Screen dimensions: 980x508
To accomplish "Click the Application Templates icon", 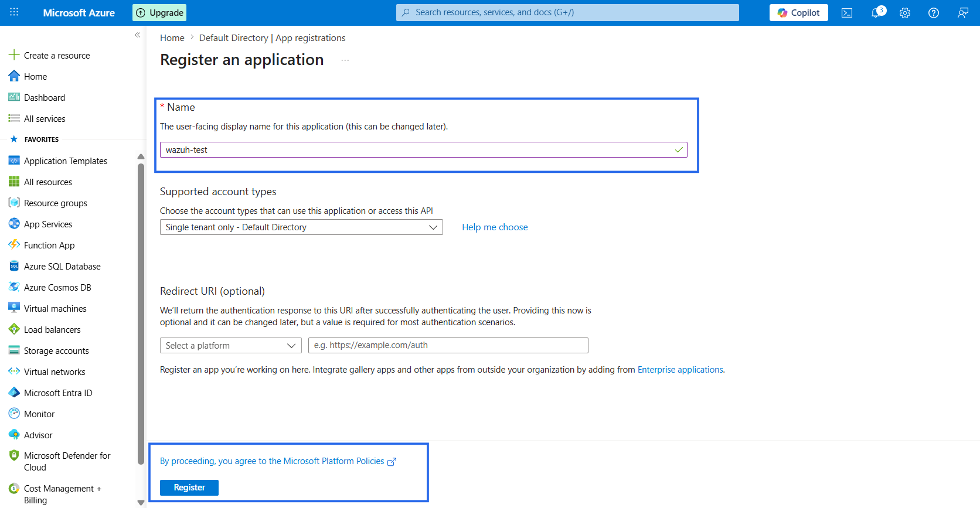I will [x=14, y=161].
